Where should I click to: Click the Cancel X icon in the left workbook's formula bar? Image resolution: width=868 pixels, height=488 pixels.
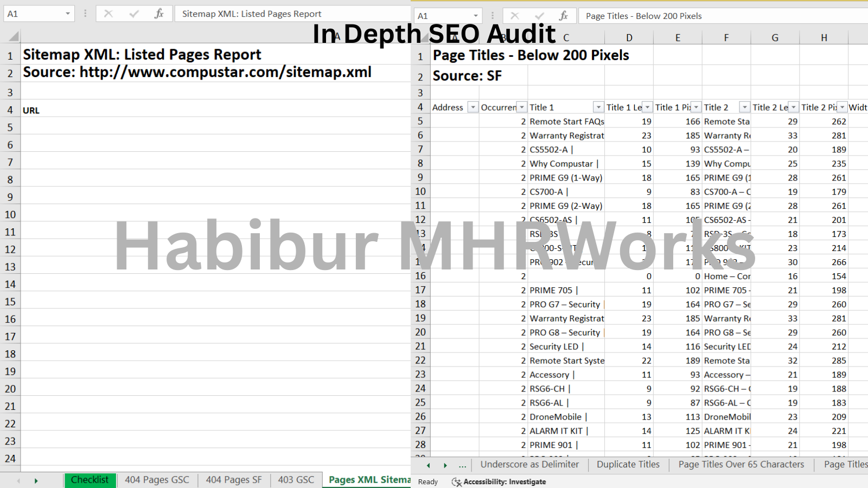pyautogui.click(x=108, y=14)
